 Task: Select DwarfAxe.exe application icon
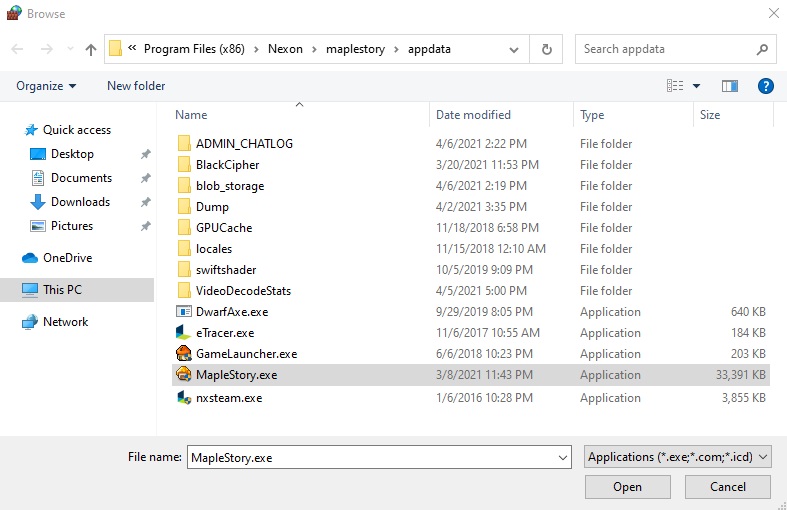click(184, 312)
